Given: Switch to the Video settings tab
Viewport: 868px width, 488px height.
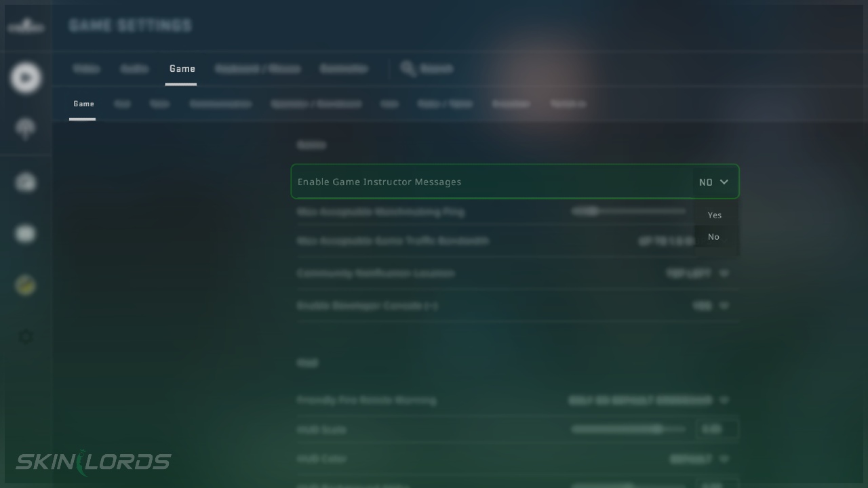Looking at the screenshot, I should tap(86, 68).
